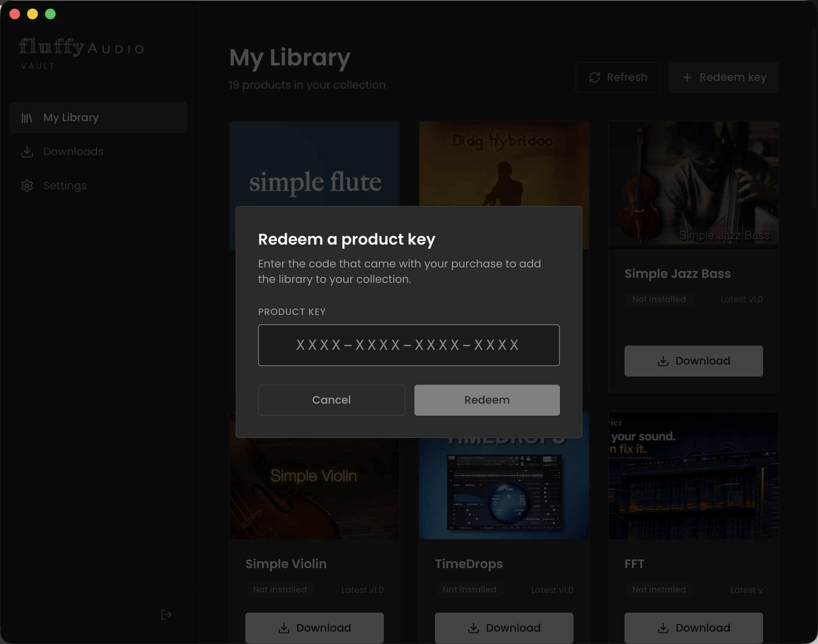The image size is (818, 644).
Task: Click the 'Simple Violin' title text
Action: (x=286, y=564)
